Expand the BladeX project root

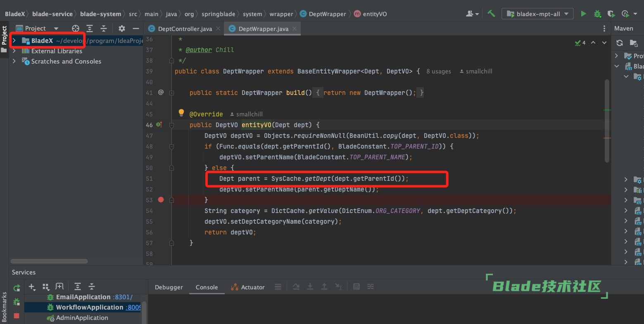[x=14, y=40]
